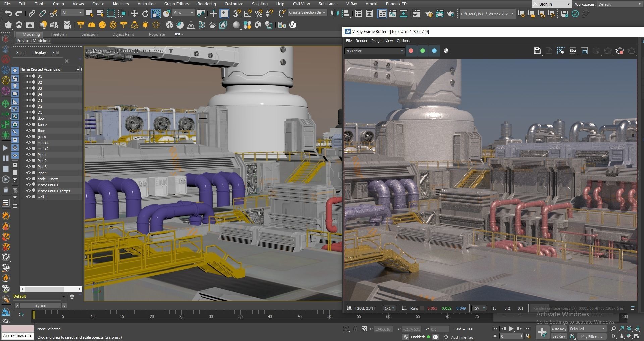This screenshot has height=341, width=644.
Task: Click the Curve Editor icon
Action: [x=392, y=14]
